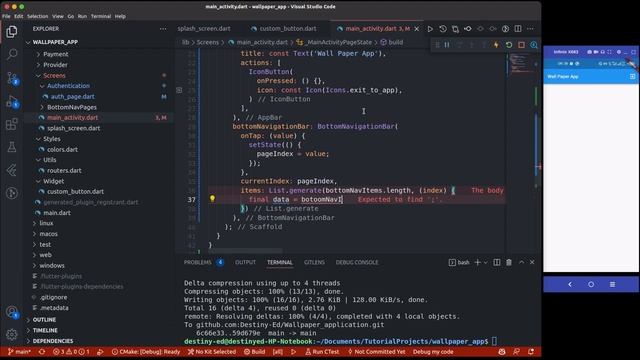Viewport: 640px width, 360px height.
Task: Switch to the PROBLEMS panel tab
Action: coord(198,262)
